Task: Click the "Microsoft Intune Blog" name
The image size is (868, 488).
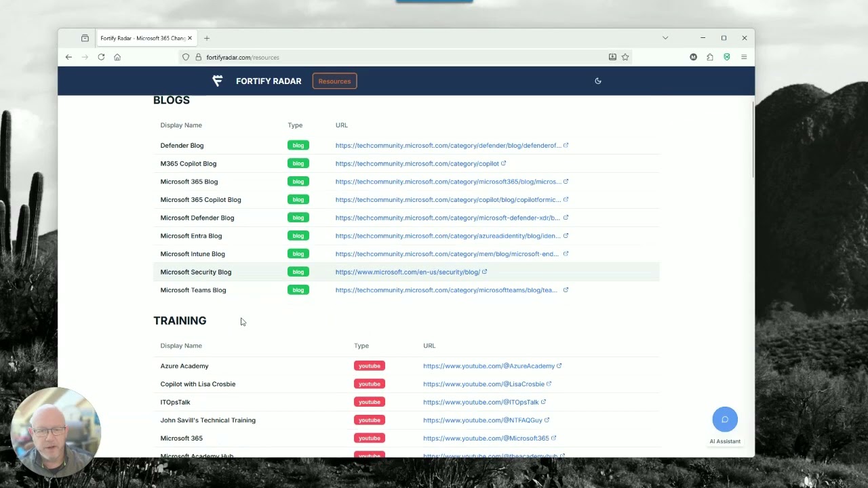Action: pyautogui.click(x=193, y=254)
